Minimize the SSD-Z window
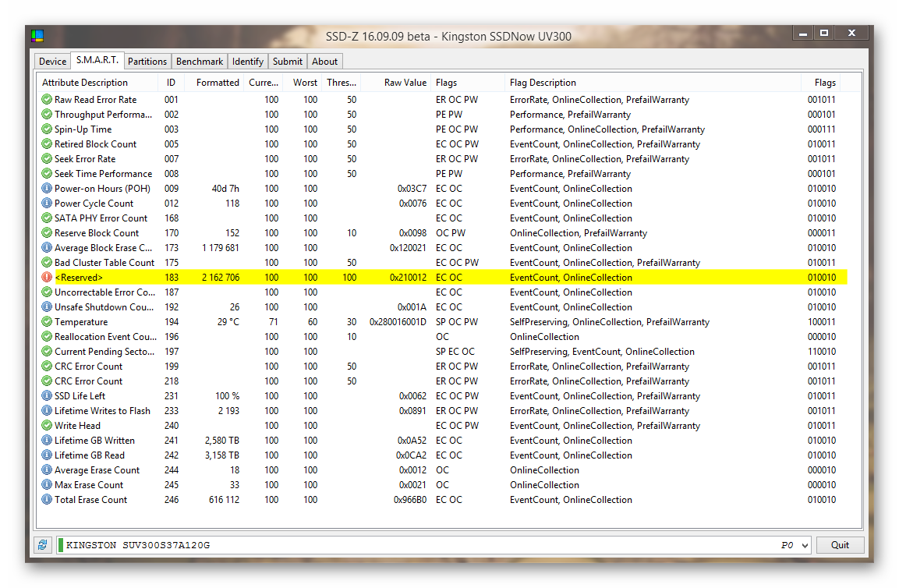The image size is (899, 588). coord(803,34)
